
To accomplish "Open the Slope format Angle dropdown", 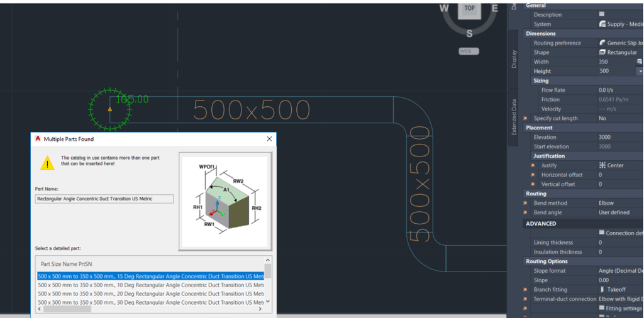I will tap(620, 271).
